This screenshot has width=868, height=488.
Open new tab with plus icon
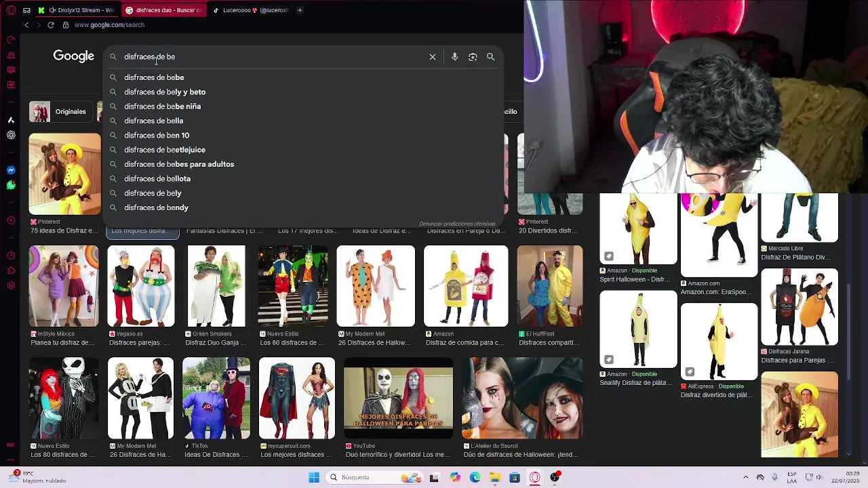coord(300,10)
